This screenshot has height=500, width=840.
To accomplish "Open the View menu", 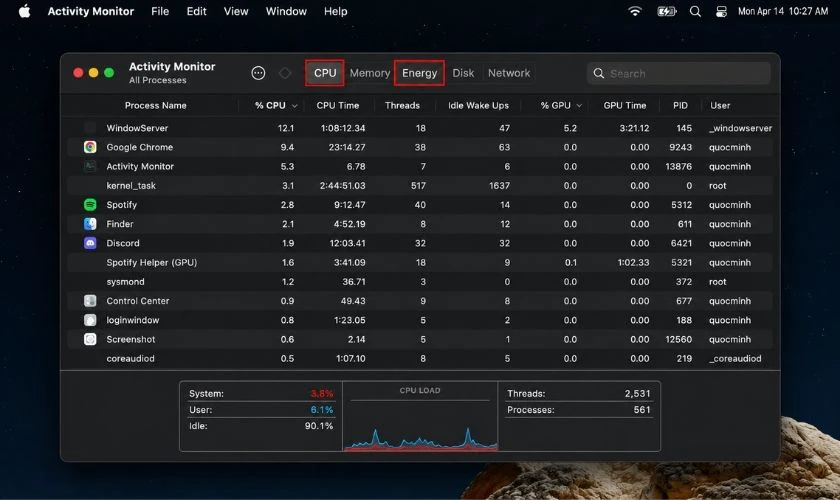I will coord(236,11).
